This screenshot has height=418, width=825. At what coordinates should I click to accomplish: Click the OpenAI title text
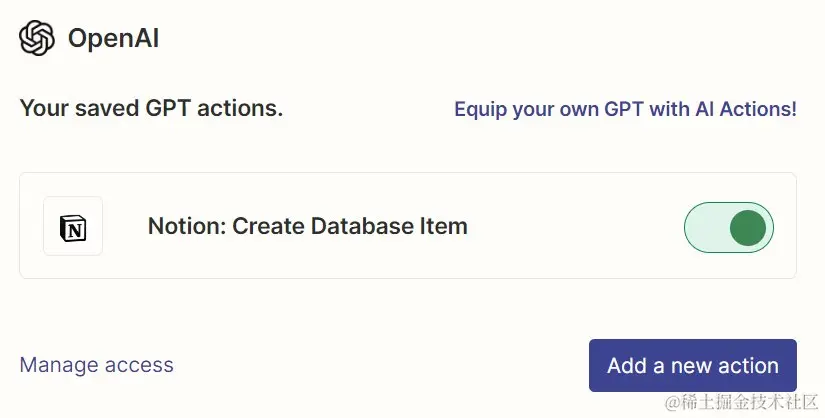pyautogui.click(x=113, y=38)
